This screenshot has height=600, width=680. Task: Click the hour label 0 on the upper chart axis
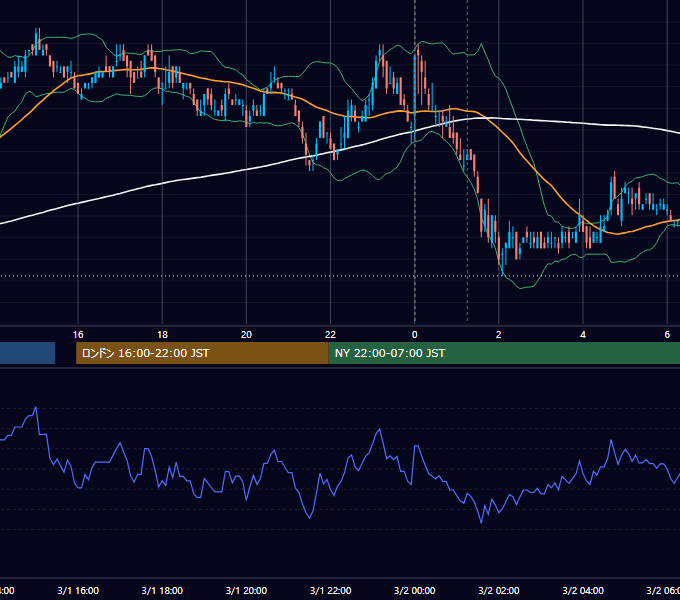pos(415,334)
